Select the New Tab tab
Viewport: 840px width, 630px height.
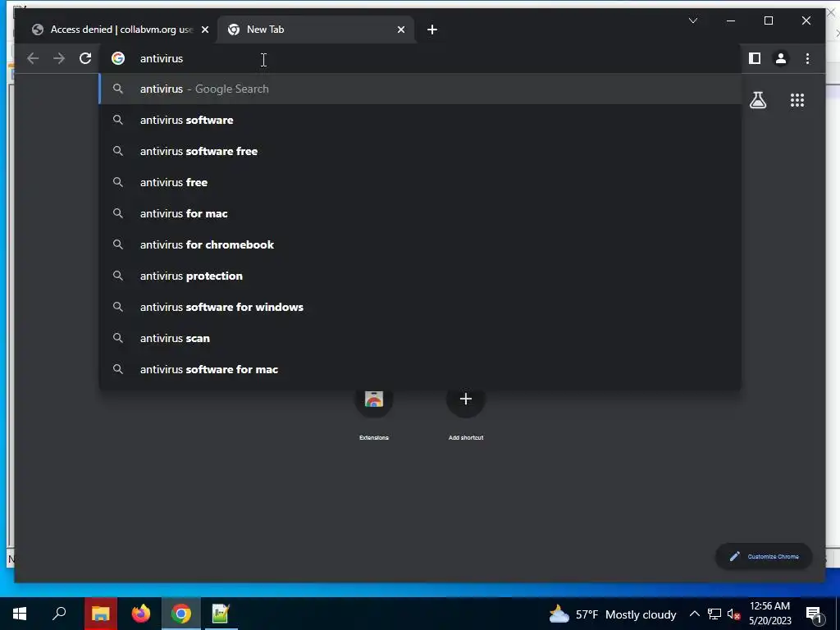pos(316,30)
